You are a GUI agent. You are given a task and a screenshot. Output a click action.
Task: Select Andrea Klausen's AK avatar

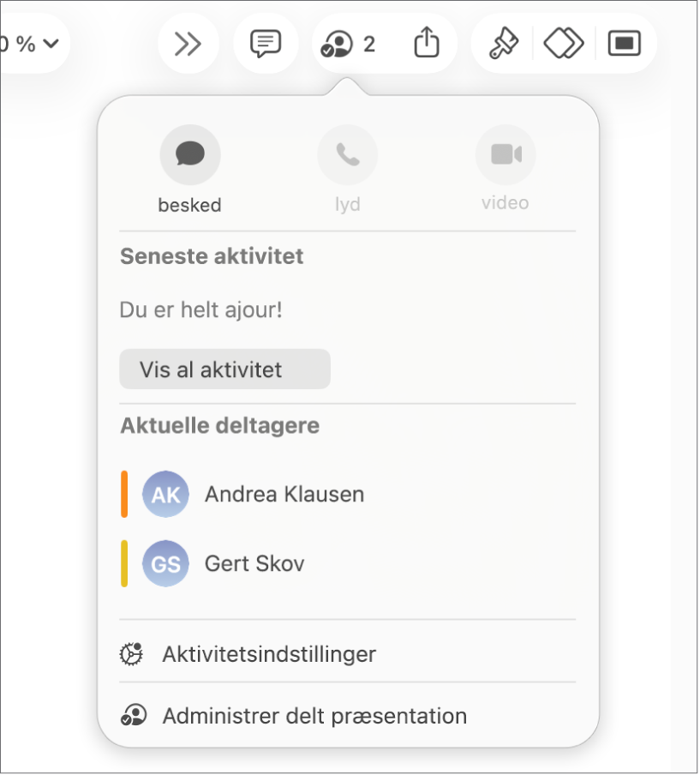point(165,495)
